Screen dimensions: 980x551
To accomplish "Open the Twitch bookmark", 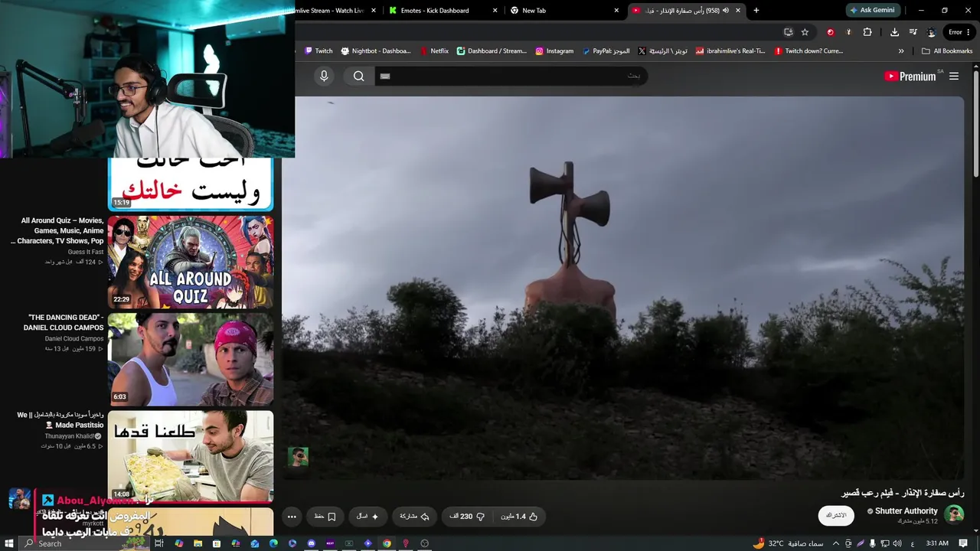I will point(318,51).
